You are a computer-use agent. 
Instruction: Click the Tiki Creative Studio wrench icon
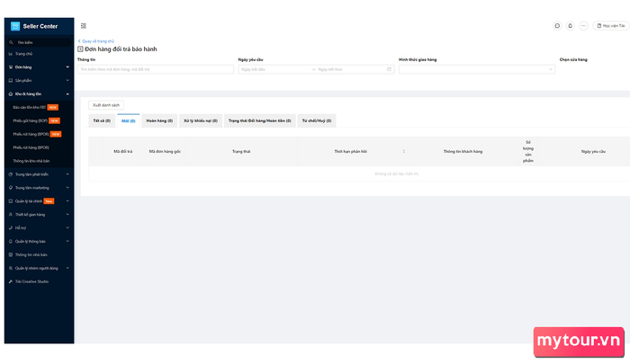coord(11,281)
